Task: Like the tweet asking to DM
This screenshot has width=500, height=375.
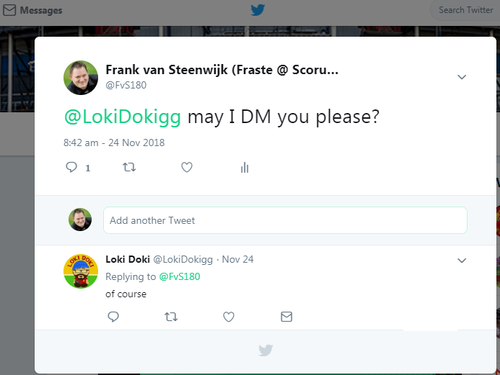Action: [x=187, y=167]
